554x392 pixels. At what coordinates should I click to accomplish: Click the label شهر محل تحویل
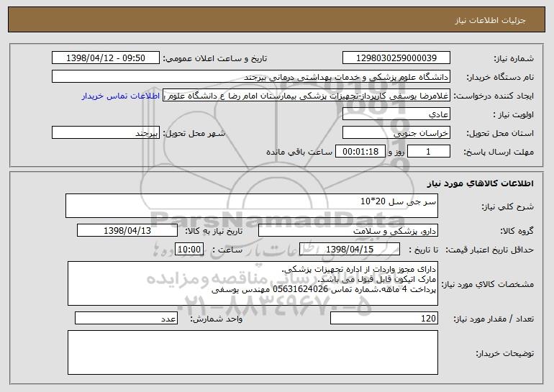[194, 134]
